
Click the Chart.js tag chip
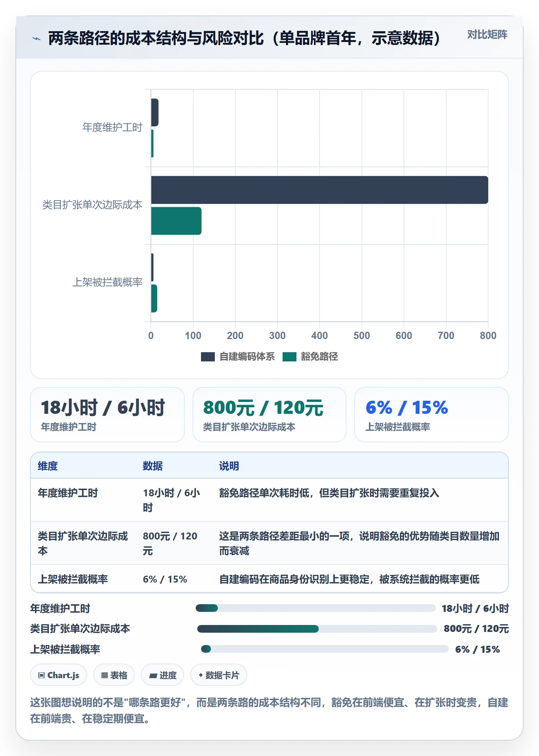[59, 675]
